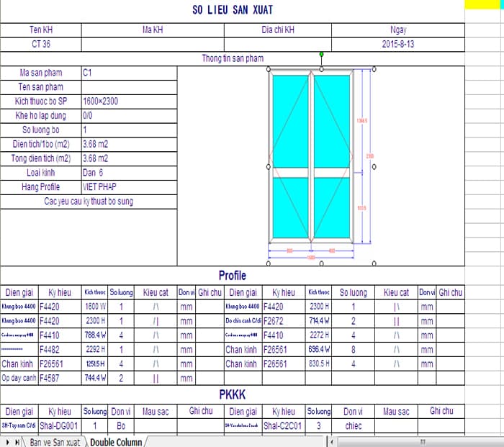Switch to the Ban ve San xuat sheet tab
Viewport: 504px width, 447px height.
coord(55,442)
